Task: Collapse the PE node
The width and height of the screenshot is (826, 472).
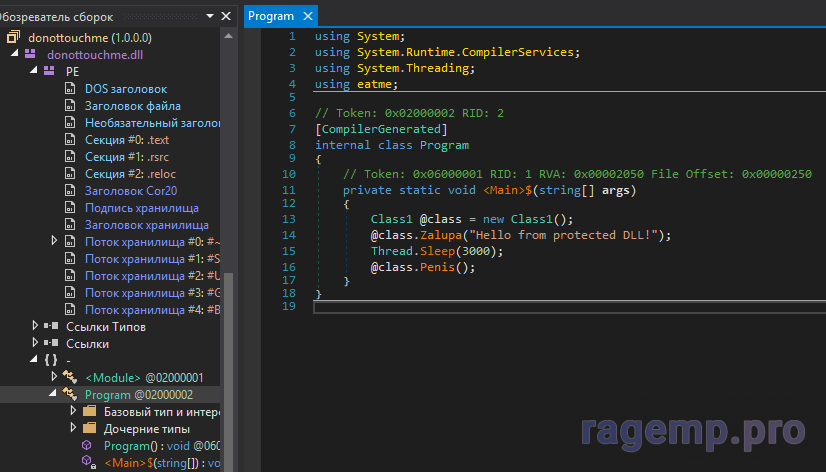Action: click(34, 70)
